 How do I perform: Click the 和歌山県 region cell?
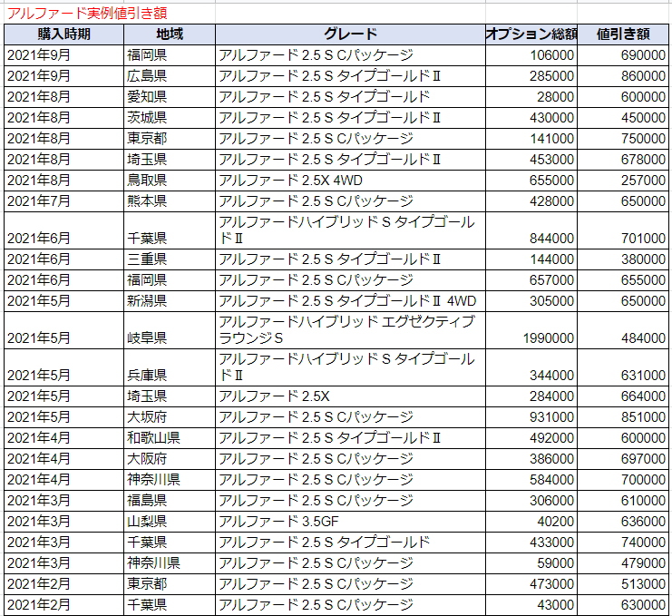click(170, 438)
